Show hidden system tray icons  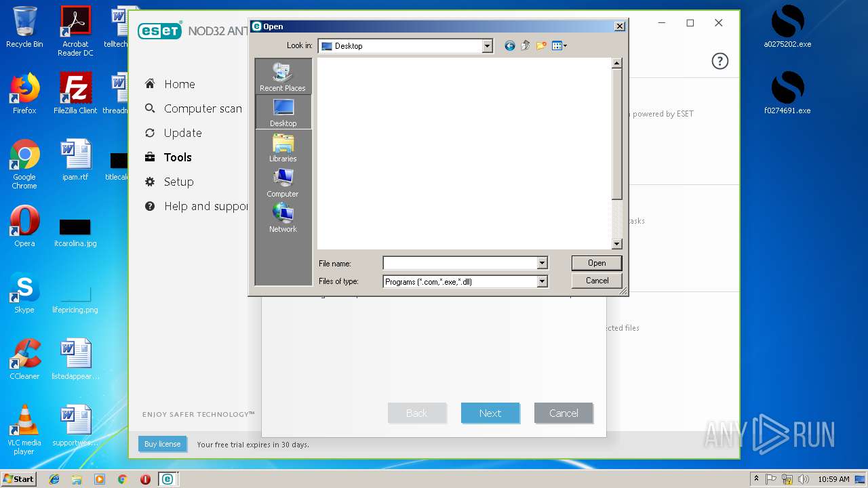tap(756, 479)
